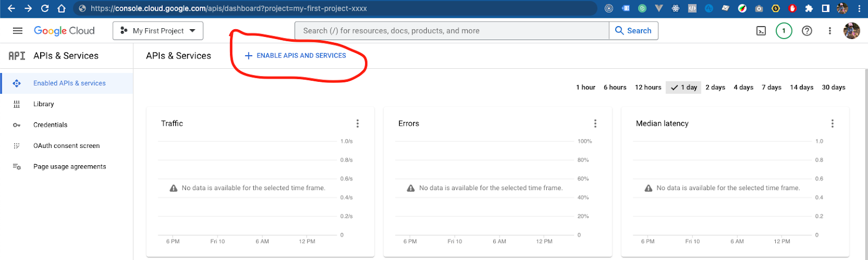Click the color picker extension icon

coord(742,8)
